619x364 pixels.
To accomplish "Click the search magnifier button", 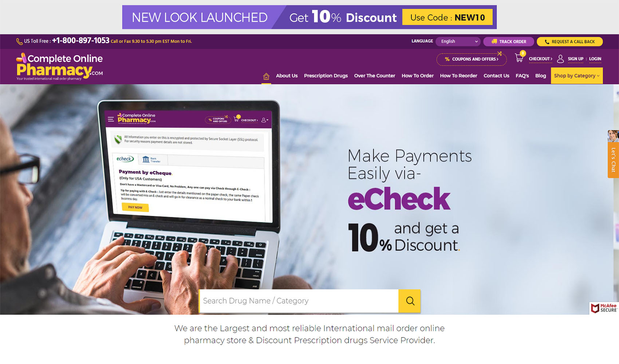I will pos(410,301).
